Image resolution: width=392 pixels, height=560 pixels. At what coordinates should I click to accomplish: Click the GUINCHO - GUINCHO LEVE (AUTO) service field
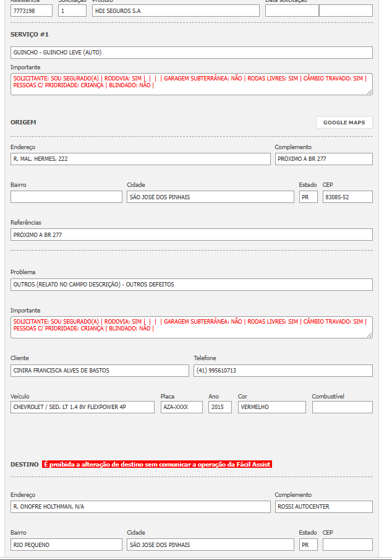click(x=191, y=53)
